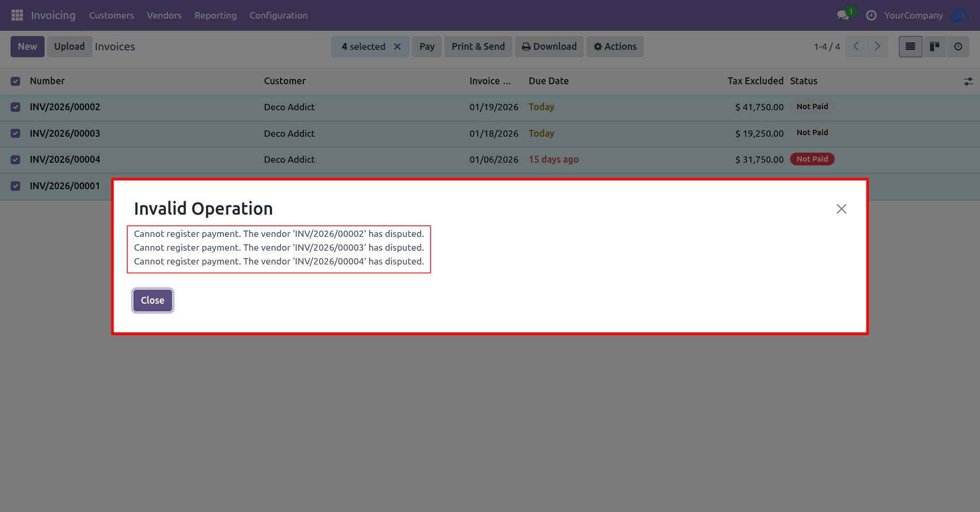Image resolution: width=980 pixels, height=512 pixels.
Task: Go to Invoicing home
Action: [53, 15]
